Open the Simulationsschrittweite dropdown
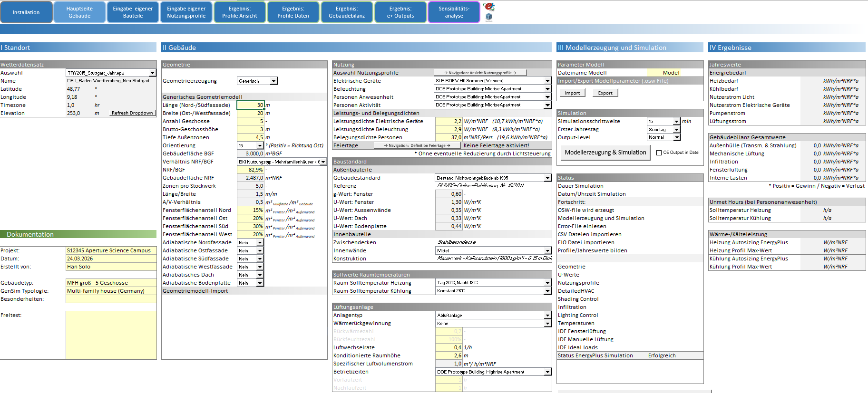The image size is (868, 393). (676, 121)
